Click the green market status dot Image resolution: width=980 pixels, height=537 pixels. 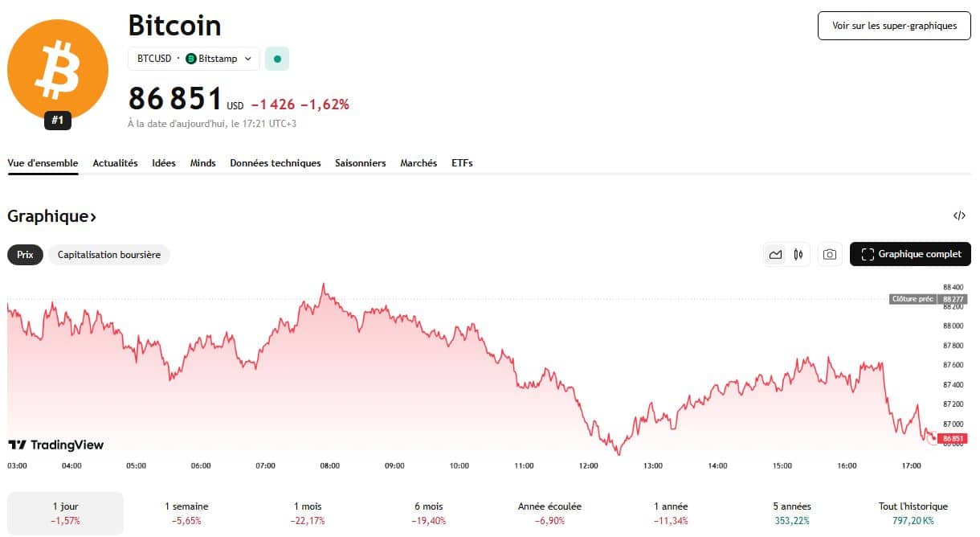point(276,58)
